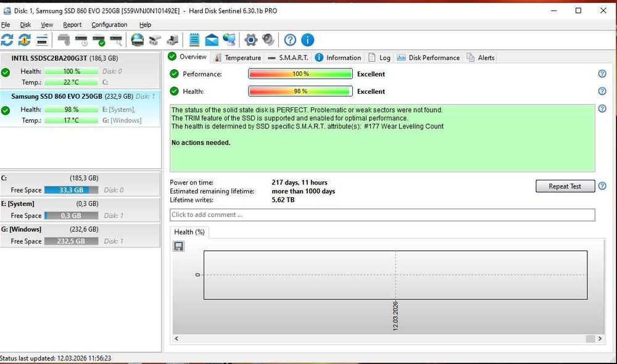This screenshot has width=617, height=364.
Task: Open the Configuration menu
Action: [109, 25]
